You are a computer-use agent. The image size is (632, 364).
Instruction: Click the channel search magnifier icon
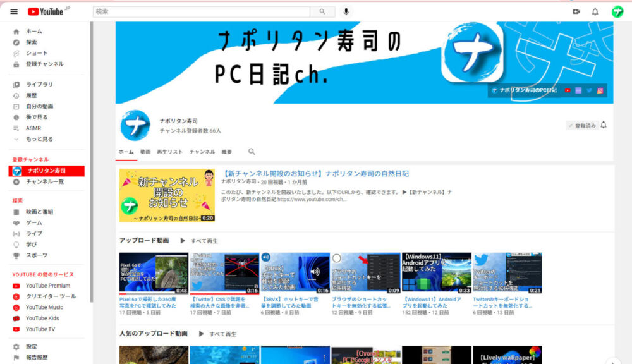coord(250,152)
